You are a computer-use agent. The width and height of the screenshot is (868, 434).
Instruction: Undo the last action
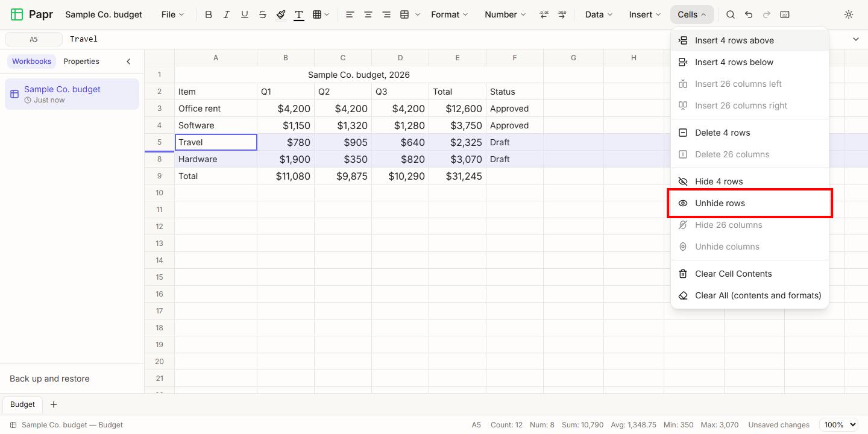point(749,14)
